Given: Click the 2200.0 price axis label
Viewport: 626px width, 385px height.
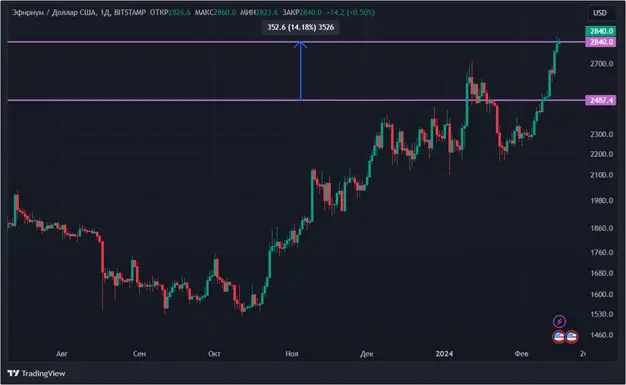Looking at the screenshot, I should click(x=602, y=154).
